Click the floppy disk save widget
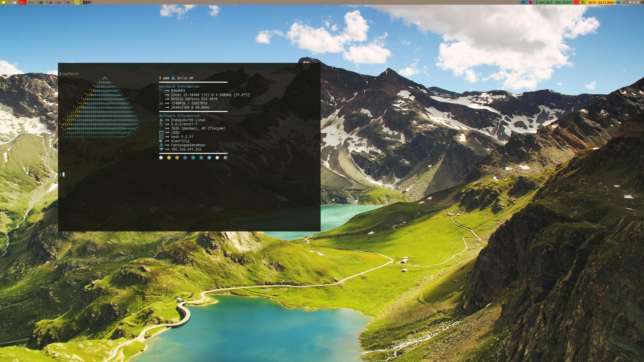This screenshot has width=644, height=362. (583, 3)
